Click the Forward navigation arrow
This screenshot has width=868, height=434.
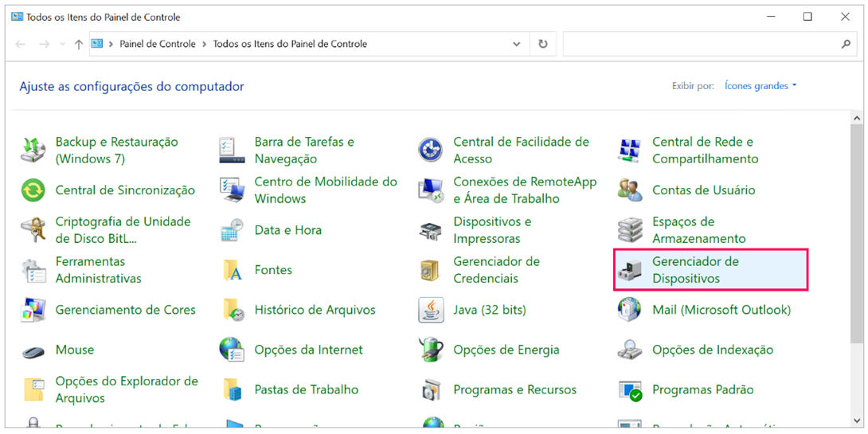(x=45, y=45)
